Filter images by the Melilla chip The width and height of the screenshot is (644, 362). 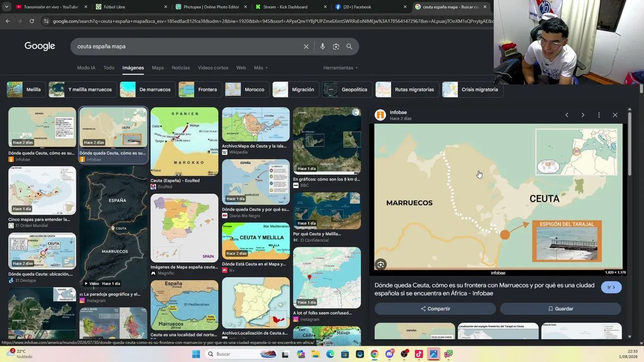point(26,89)
